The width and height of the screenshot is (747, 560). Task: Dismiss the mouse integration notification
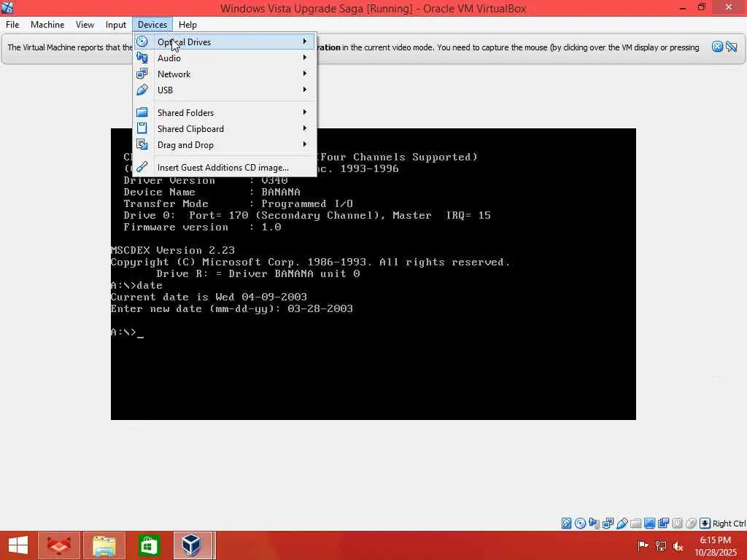(x=717, y=47)
